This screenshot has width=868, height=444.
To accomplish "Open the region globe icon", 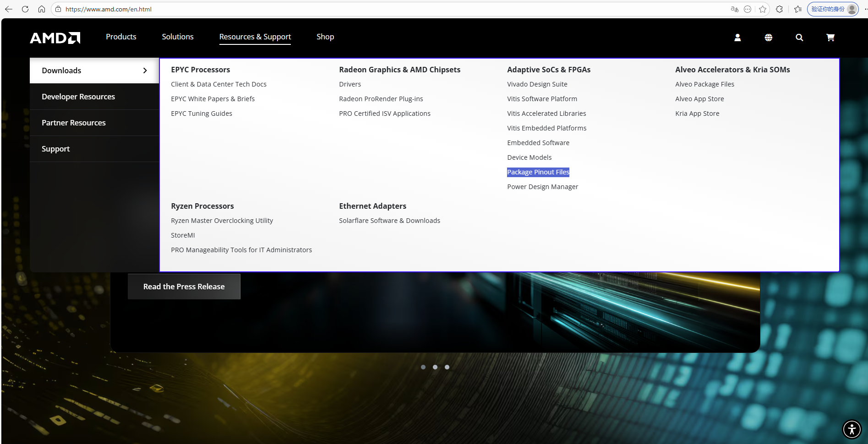I will [769, 38].
